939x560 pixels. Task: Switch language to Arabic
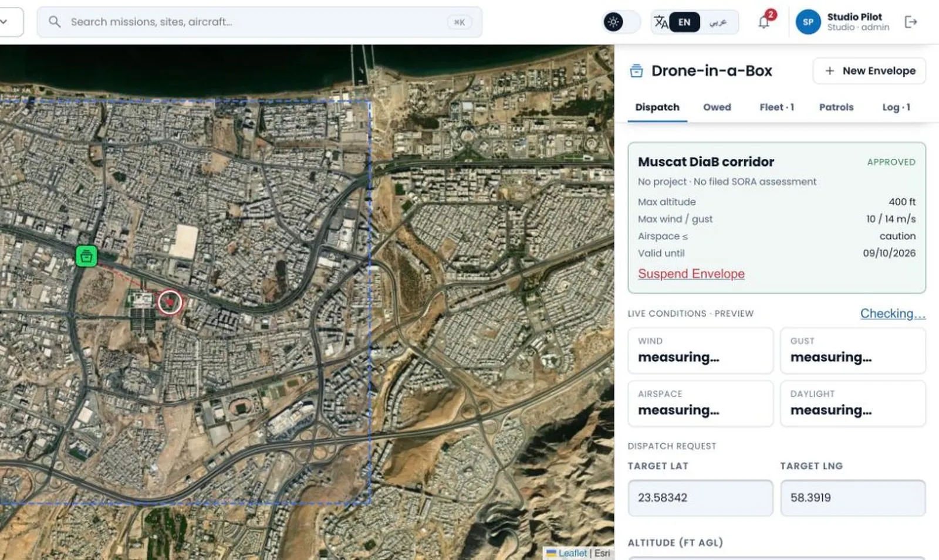coord(718,22)
